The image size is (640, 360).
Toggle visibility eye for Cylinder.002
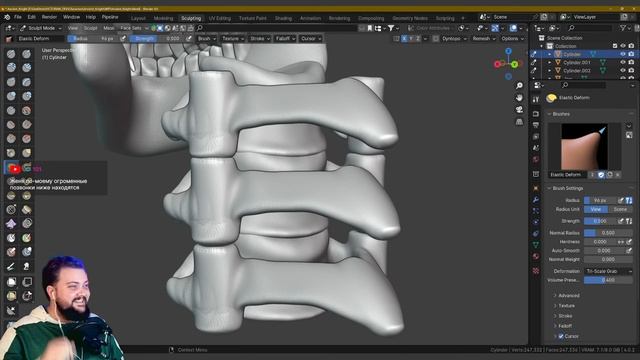coord(623,71)
